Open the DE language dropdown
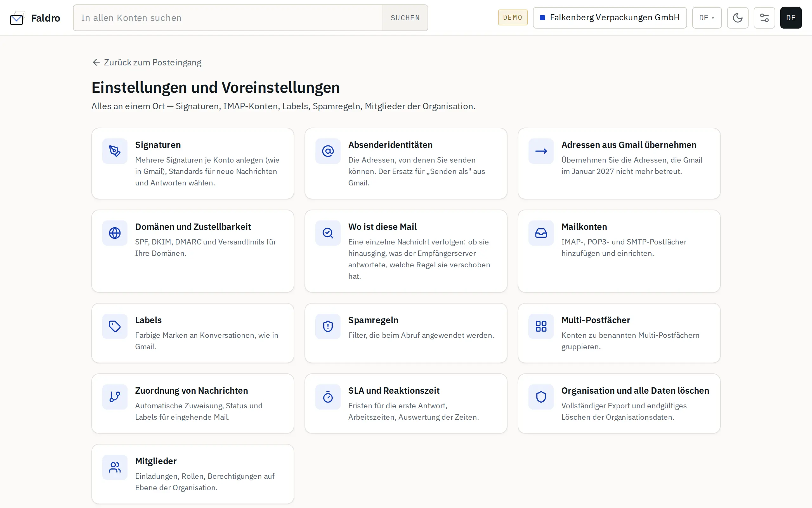812x508 pixels. (707, 18)
